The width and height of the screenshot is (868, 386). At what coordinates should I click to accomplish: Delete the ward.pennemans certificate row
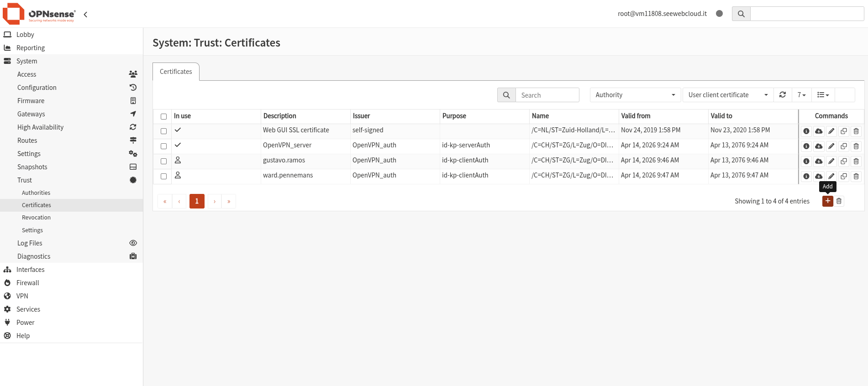856,177
